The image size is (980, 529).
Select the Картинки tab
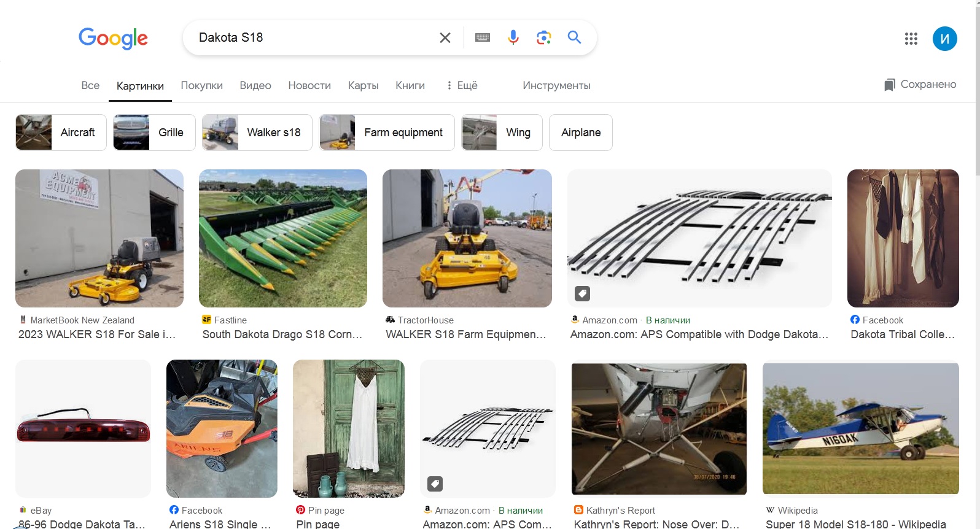click(140, 86)
